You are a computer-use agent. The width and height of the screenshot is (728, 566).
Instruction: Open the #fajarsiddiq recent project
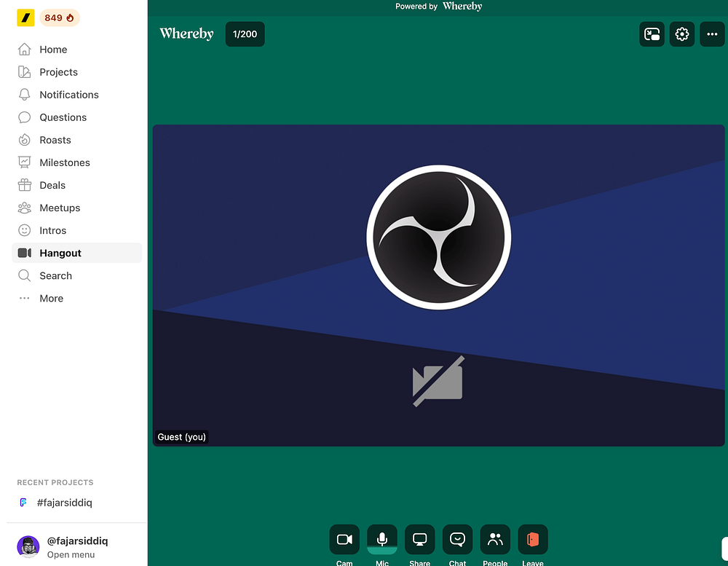coord(56,503)
